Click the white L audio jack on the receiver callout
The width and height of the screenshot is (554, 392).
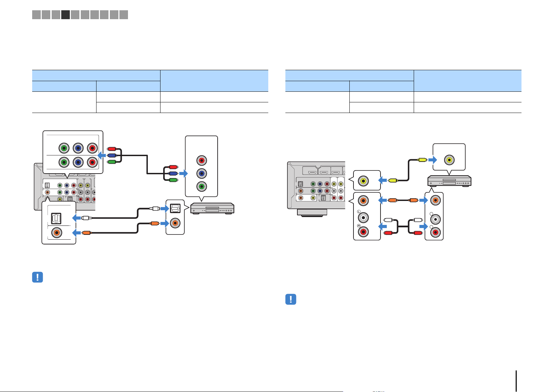[363, 217]
